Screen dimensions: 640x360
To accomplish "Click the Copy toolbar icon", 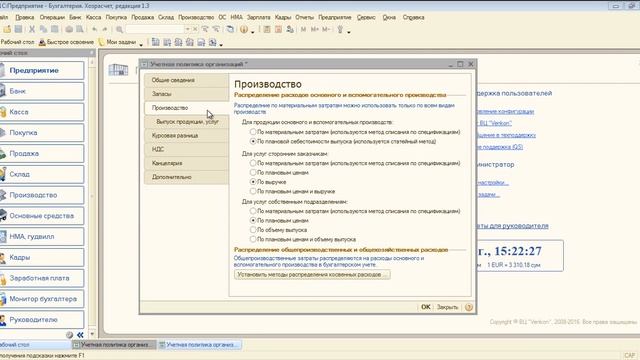I will coord(43,29).
